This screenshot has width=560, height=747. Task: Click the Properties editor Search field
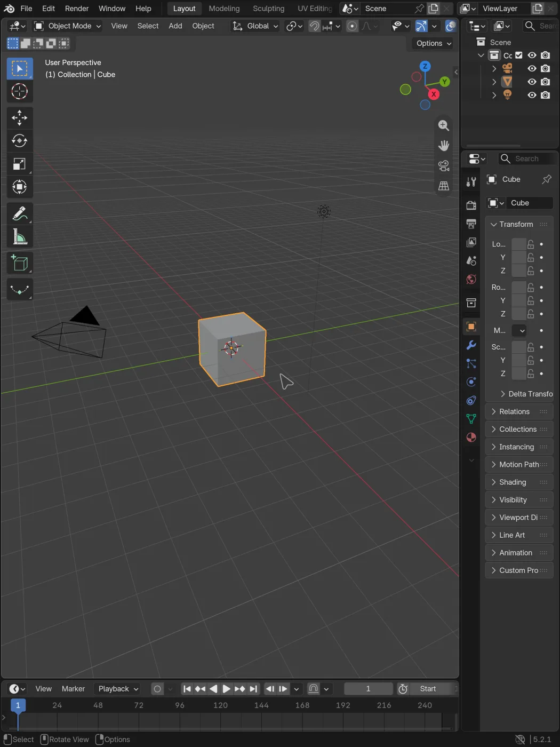point(526,159)
